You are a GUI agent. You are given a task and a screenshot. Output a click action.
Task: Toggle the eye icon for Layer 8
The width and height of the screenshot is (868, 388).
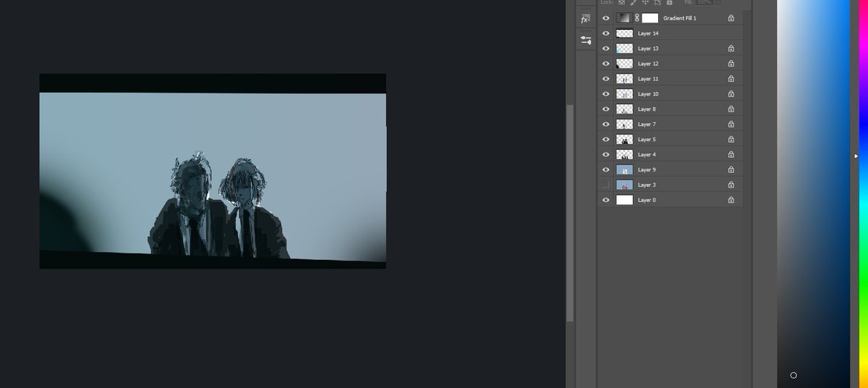click(606, 109)
